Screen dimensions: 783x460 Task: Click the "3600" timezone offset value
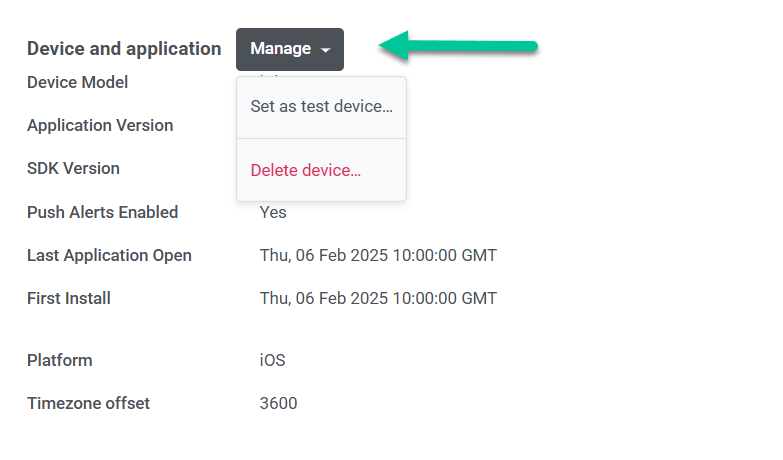pyautogui.click(x=278, y=403)
